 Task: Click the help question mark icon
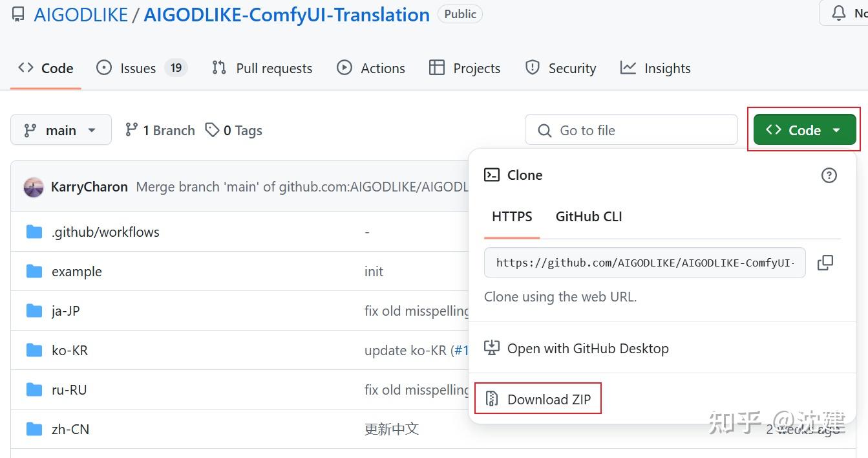click(x=829, y=175)
